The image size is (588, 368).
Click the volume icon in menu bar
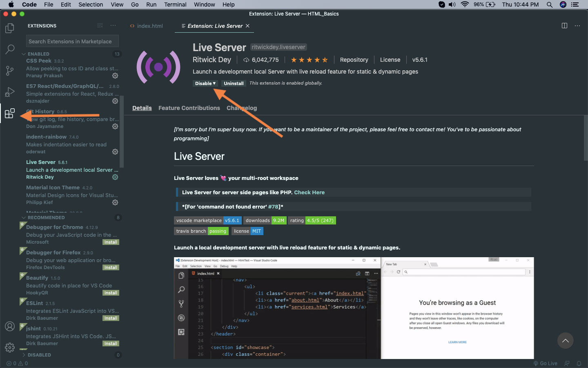pos(452,4)
